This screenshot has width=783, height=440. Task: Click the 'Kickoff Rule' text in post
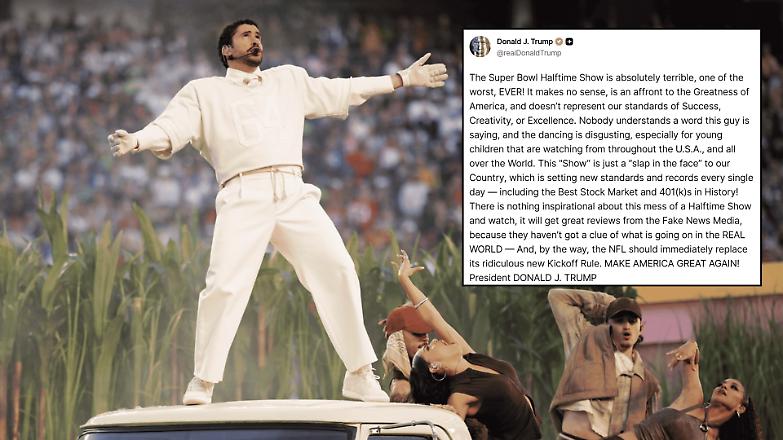[571, 263]
